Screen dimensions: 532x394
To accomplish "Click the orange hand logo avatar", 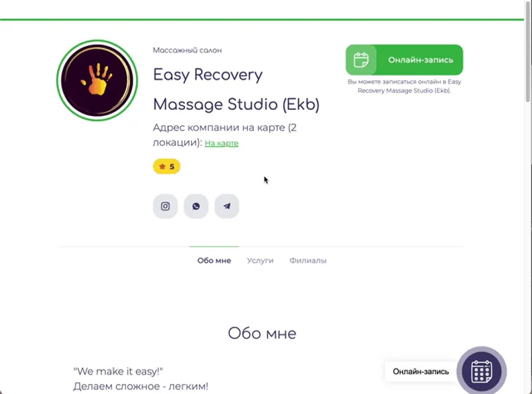I will pyautogui.click(x=97, y=80).
